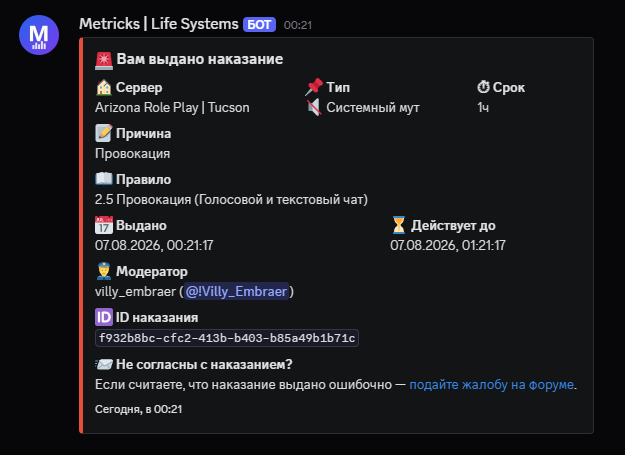
Task: Click the hourglass emoji beside Действует до
Action: point(399,225)
